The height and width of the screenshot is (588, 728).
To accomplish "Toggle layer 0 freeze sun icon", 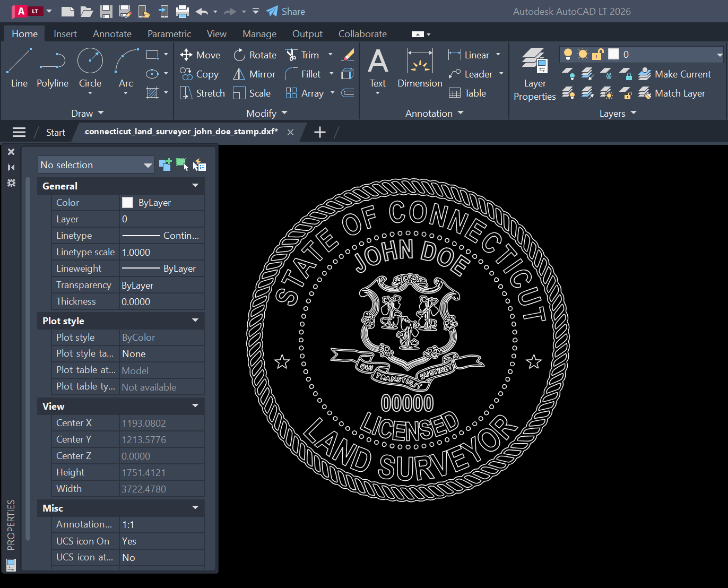I will click(x=583, y=54).
